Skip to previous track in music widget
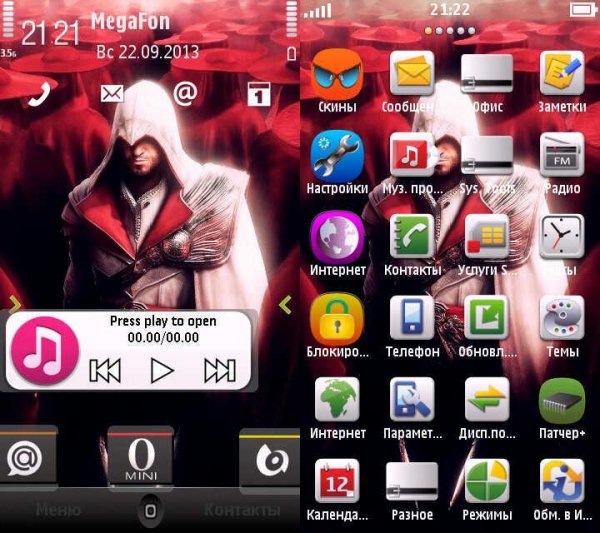This screenshot has width=600, height=533. 105,370
